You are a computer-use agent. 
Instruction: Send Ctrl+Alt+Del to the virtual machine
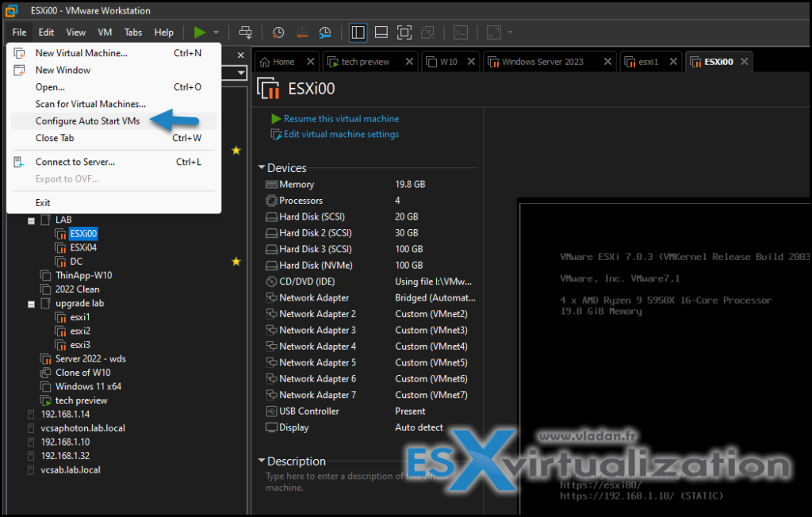(245, 33)
